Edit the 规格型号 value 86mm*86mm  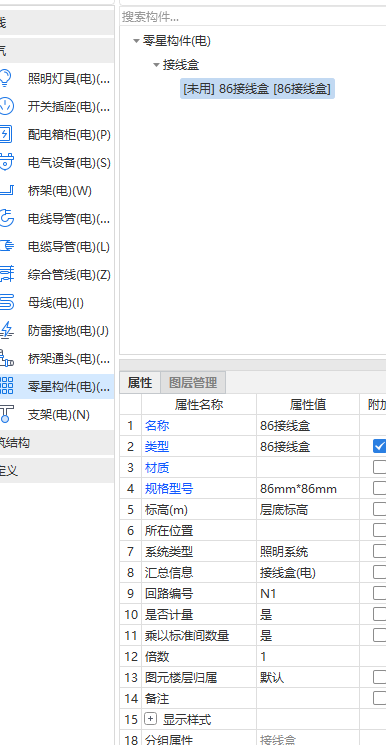(x=308, y=488)
